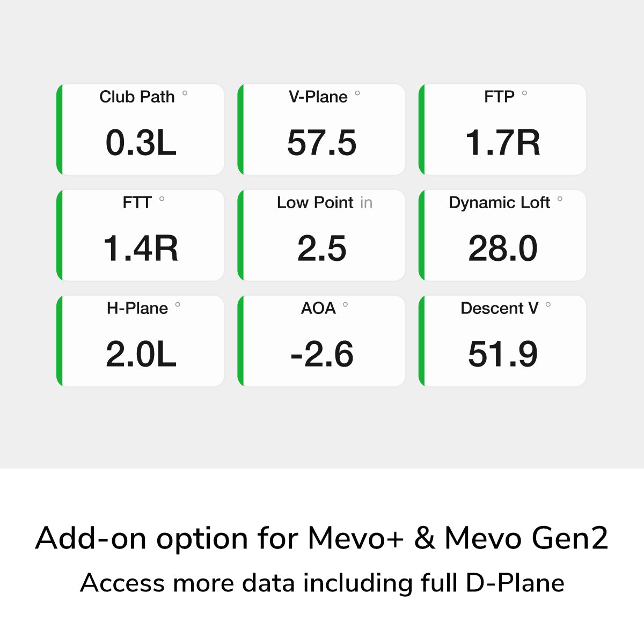Click 'Access more data including full D-Plane'

pyautogui.click(x=321, y=583)
